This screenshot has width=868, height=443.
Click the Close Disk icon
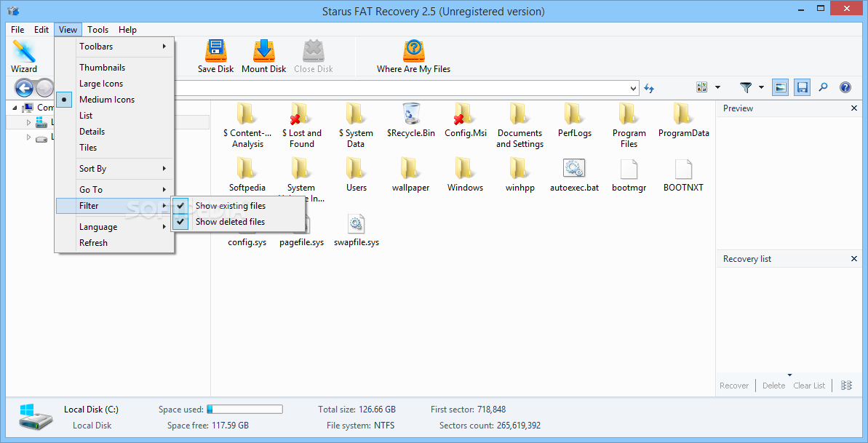314,57
